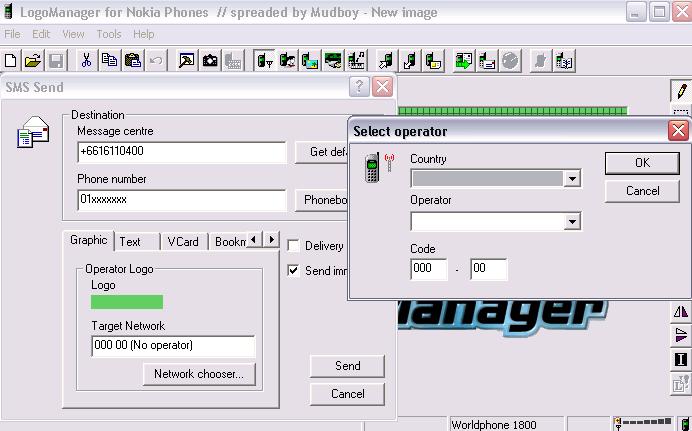
Task: Click the greyed globe toolbar icon
Action: (x=510, y=60)
